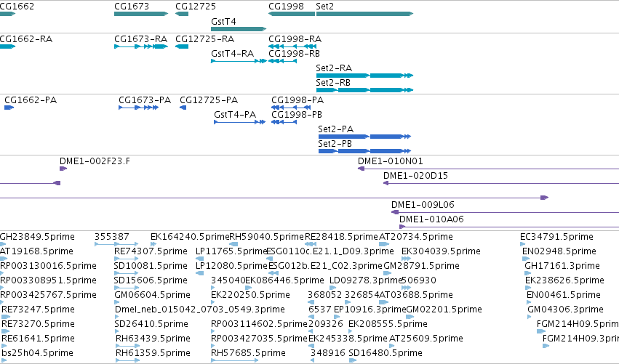The width and height of the screenshot is (619, 364).
Task: Select the CG1998-PB protein label
Action: point(297,115)
